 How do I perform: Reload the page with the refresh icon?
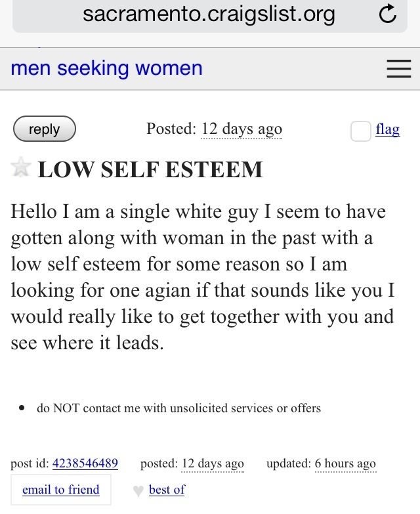click(x=387, y=14)
